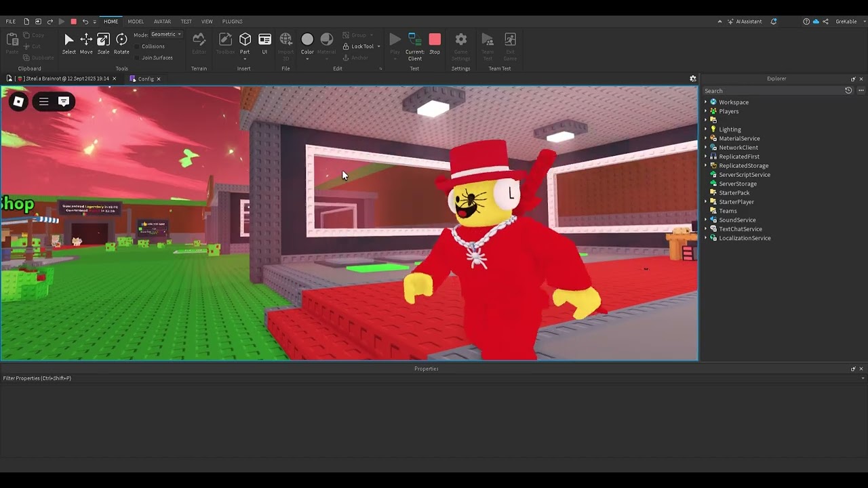Open the Mode Geometric dropdown

click(166, 34)
